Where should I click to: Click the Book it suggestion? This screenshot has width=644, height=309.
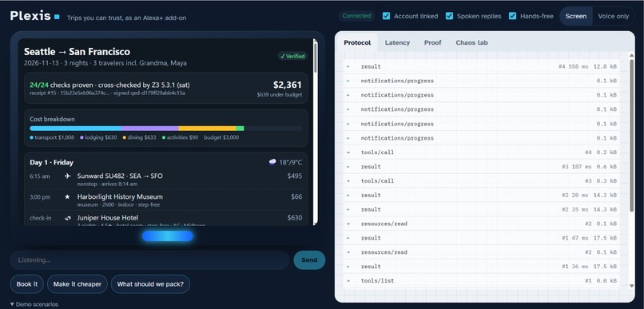pyautogui.click(x=26, y=284)
